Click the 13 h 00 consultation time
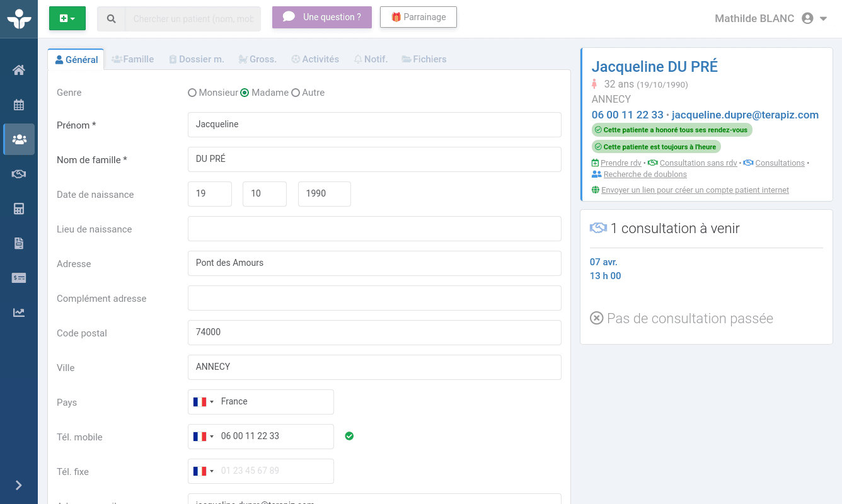Screen dimensions: 842x504 (x=606, y=276)
